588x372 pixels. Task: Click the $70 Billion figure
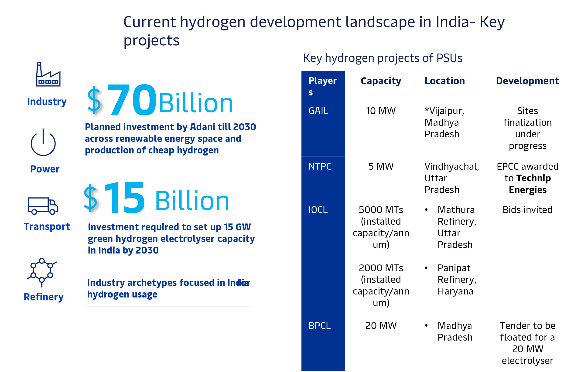pos(160,100)
